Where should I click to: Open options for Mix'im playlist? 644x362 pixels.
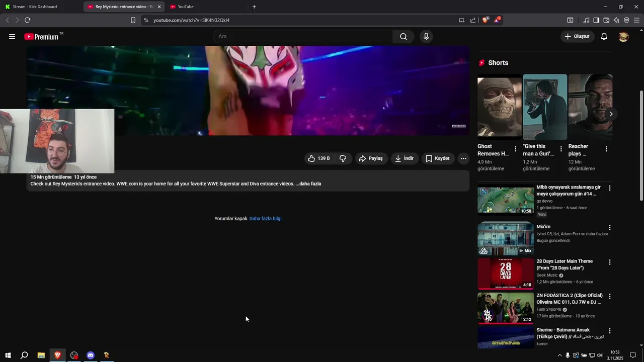pos(610,228)
